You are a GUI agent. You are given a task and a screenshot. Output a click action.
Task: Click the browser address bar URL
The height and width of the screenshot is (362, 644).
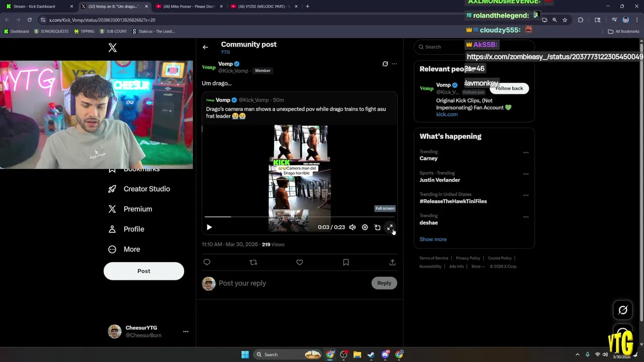tap(102, 20)
